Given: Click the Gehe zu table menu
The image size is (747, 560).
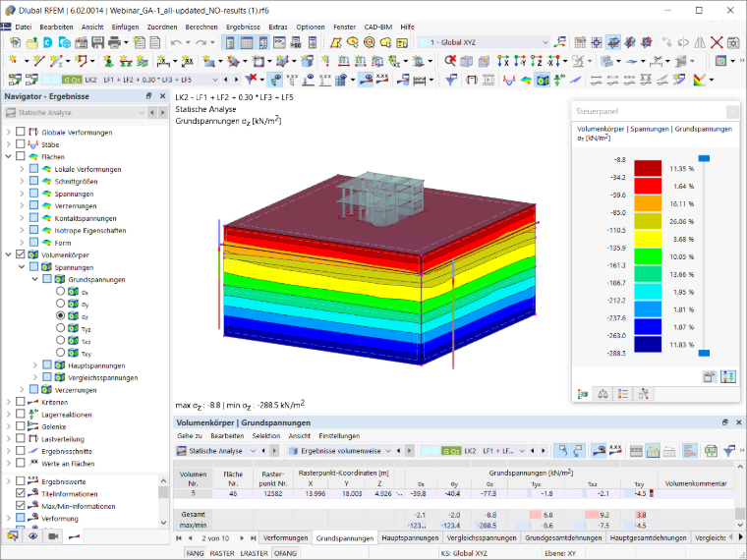Looking at the screenshot, I should 190,435.
